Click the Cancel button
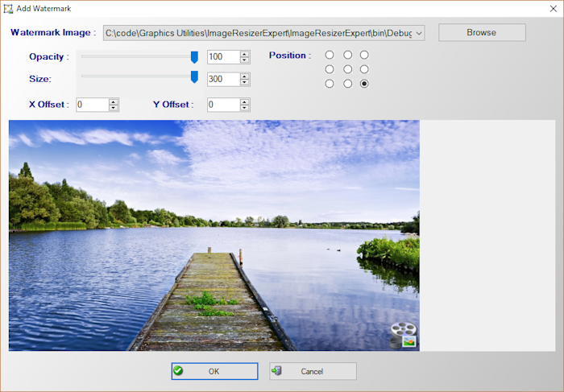 (313, 371)
